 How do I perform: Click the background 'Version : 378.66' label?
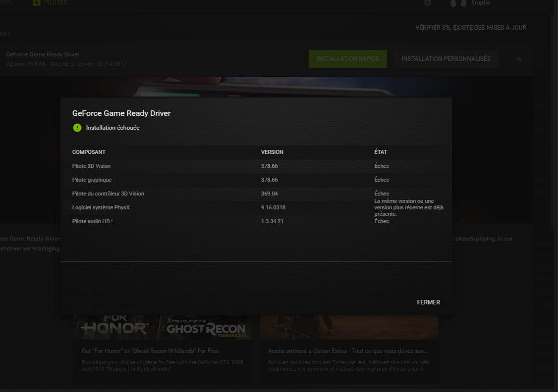click(x=26, y=64)
